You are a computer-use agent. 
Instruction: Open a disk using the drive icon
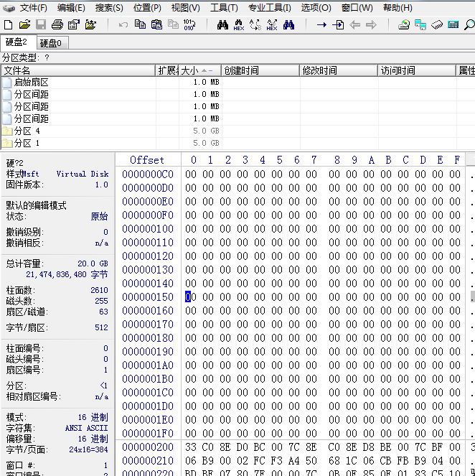click(404, 24)
